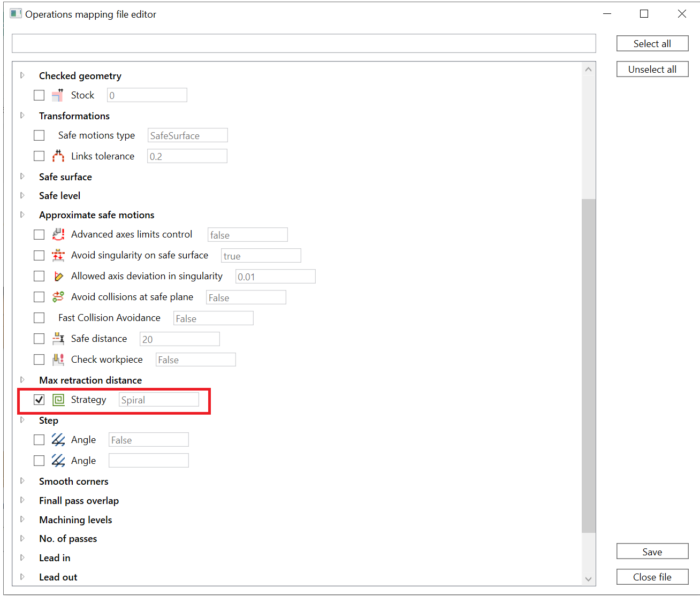Image resolution: width=700 pixels, height=596 pixels.
Task: Toggle the Max retraction distance expander arrow
Action: tap(22, 380)
